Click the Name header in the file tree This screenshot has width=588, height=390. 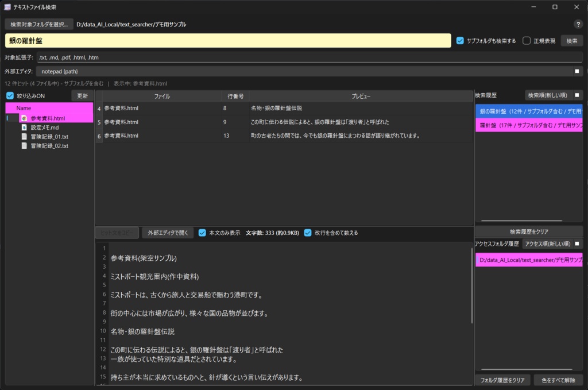(x=49, y=108)
